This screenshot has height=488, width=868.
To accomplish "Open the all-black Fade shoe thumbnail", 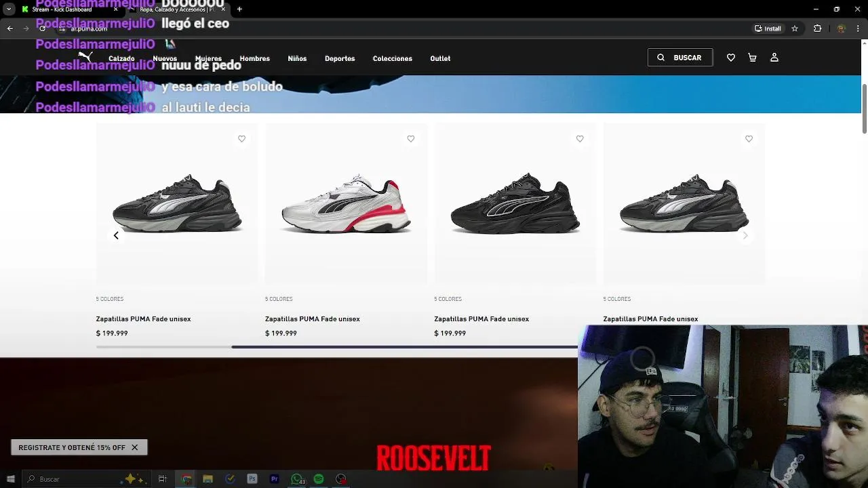I will coord(515,203).
